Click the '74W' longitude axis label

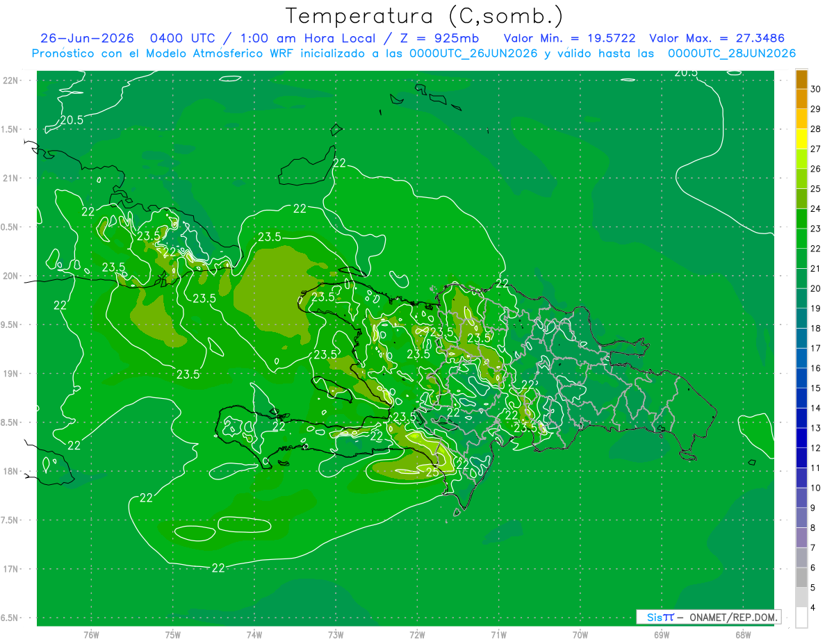(254, 634)
